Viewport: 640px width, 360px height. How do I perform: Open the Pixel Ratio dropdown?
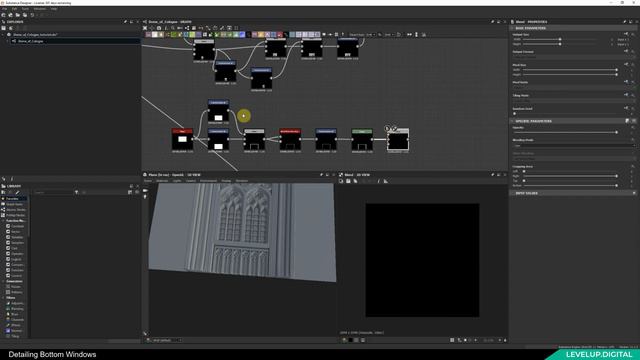click(x=574, y=87)
